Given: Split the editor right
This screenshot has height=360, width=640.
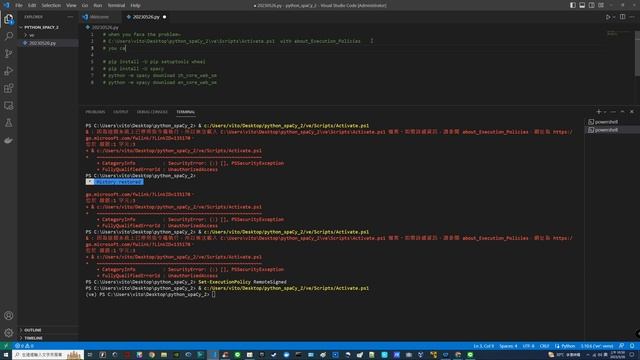Looking at the screenshot, I should click(x=622, y=17).
